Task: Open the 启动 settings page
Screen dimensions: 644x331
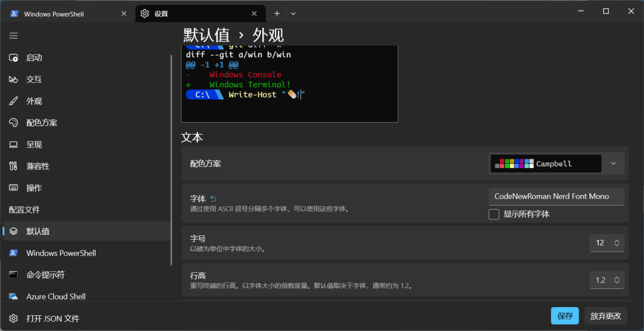Action: (86, 58)
